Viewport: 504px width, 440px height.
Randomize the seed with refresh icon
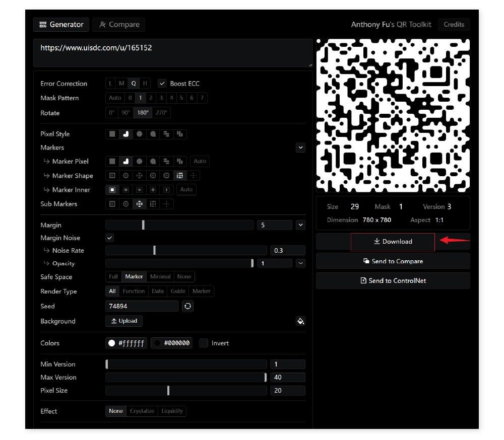pyautogui.click(x=187, y=306)
